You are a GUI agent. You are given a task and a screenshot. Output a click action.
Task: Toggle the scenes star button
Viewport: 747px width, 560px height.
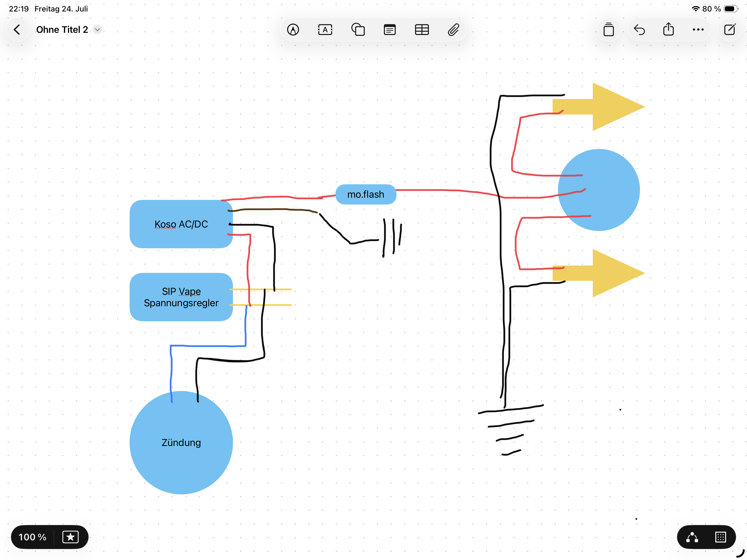click(70, 537)
